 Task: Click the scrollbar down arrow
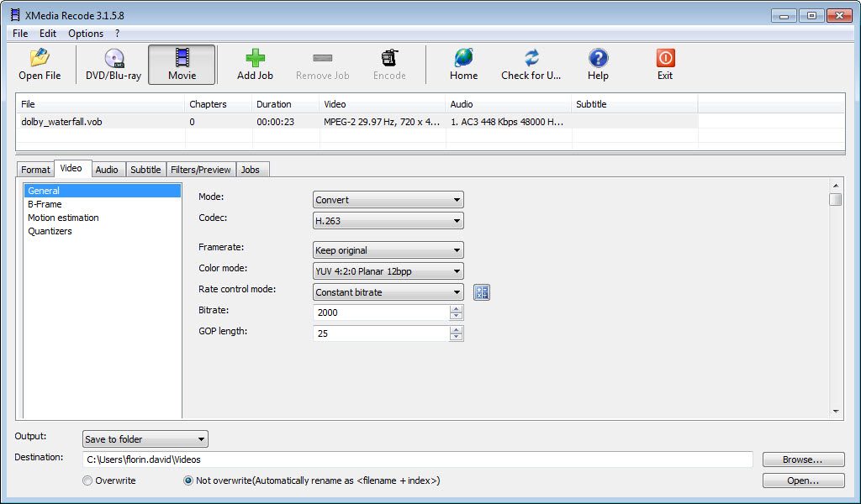(836, 412)
